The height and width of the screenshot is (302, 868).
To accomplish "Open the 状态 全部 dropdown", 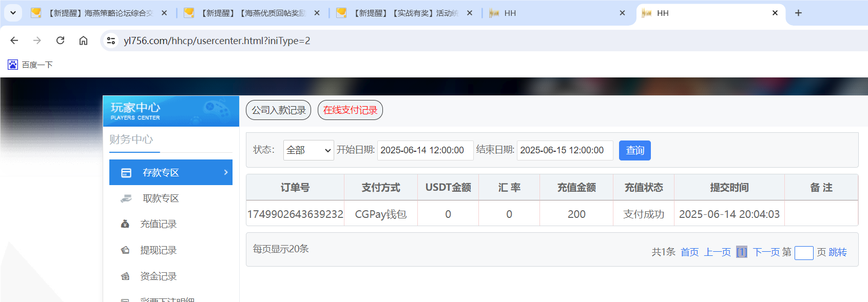I will click(308, 150).
